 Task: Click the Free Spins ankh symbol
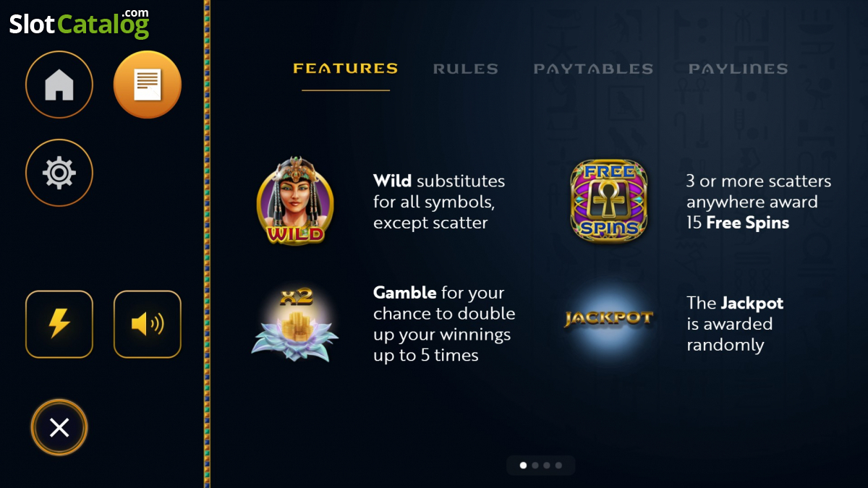pos(609,201)
